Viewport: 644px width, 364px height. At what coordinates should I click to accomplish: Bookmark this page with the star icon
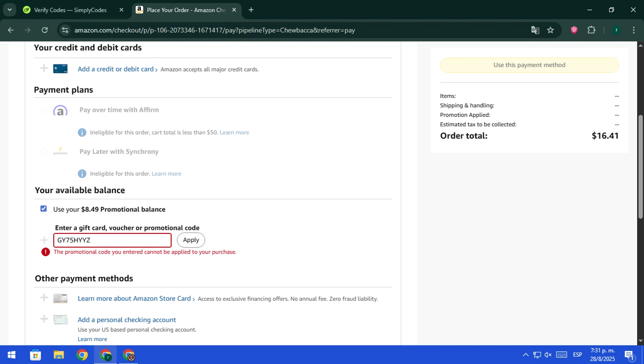pos(550,30)
